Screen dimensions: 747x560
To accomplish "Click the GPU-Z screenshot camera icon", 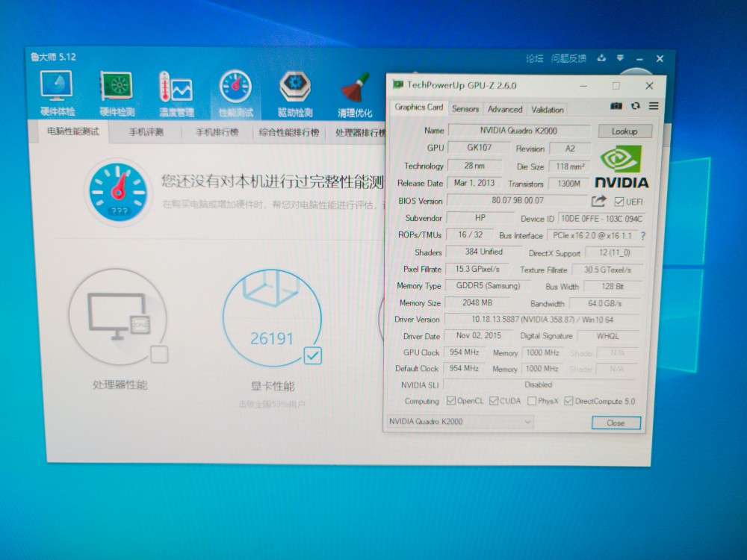I will [616, 106].
